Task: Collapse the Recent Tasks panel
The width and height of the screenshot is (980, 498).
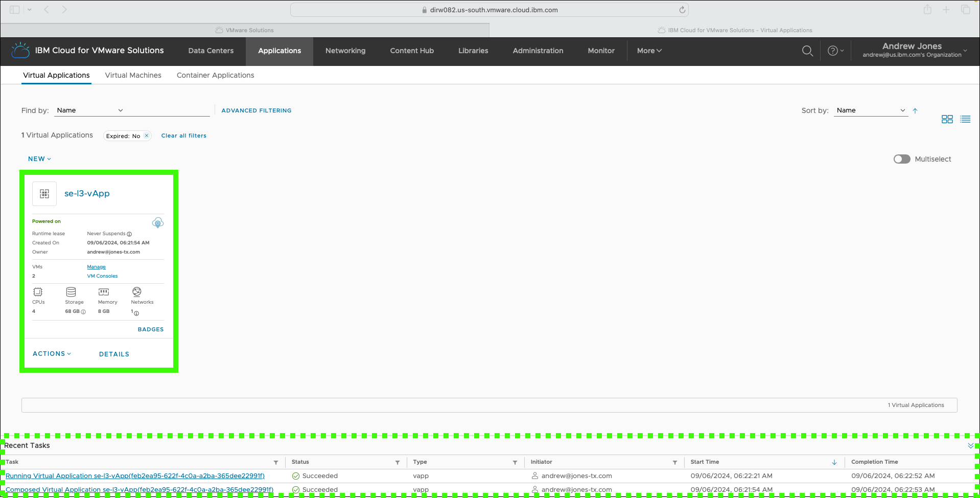Action: tap(970, 446)
